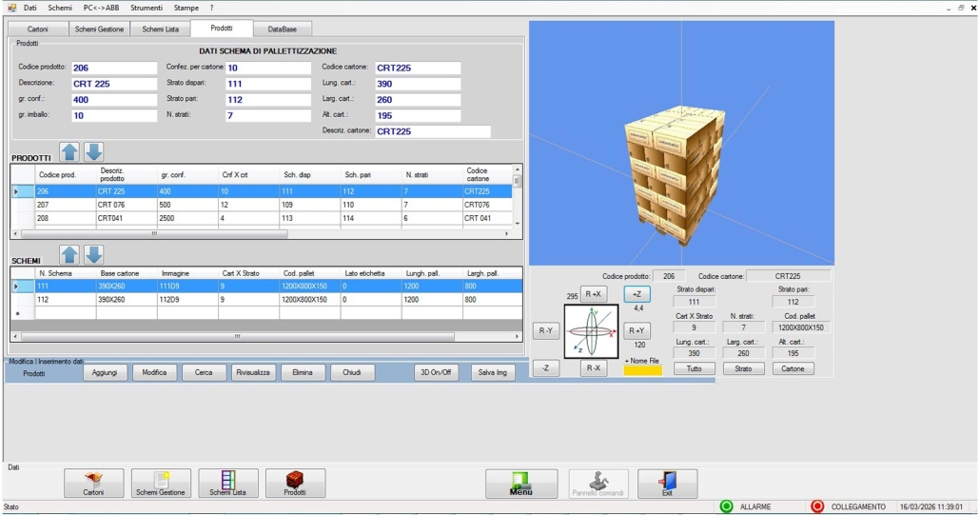Click the yellow Nome File color box
This screenshot has width=980, height=515.
[643, 370]
